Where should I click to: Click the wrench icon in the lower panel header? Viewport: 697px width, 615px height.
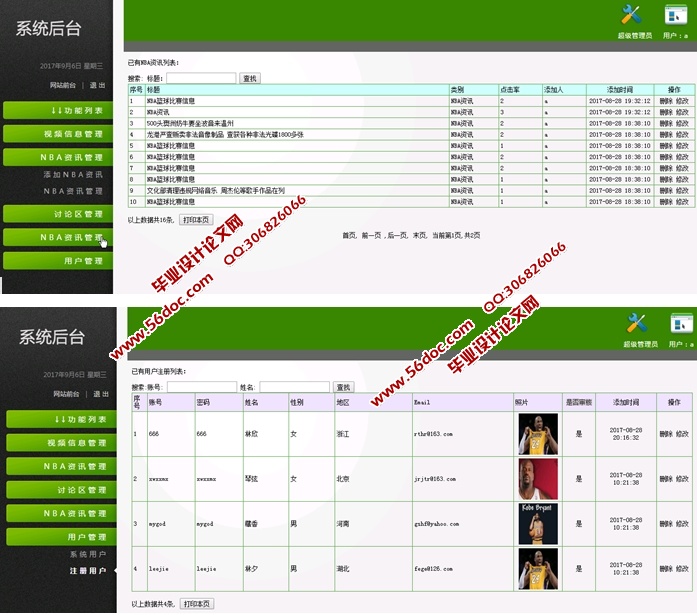pos(637,322)
